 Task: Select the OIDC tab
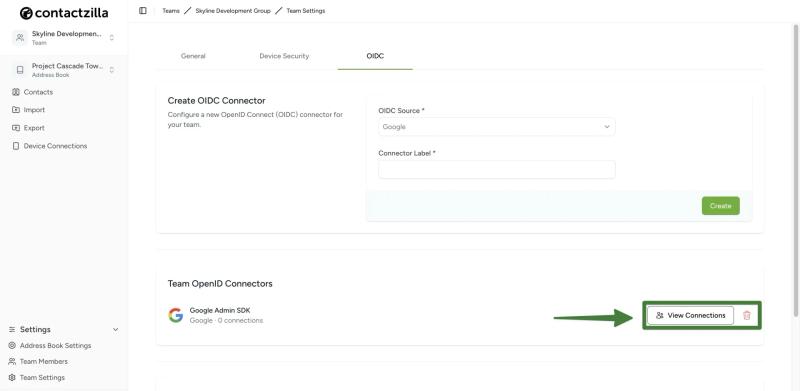pos(375,56)
